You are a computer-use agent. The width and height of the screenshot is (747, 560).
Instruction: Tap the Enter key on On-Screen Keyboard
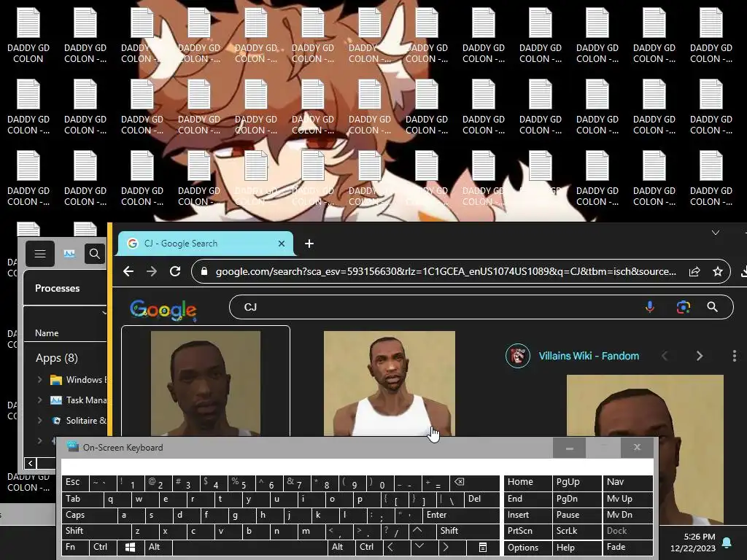click(x=461, y=516)
